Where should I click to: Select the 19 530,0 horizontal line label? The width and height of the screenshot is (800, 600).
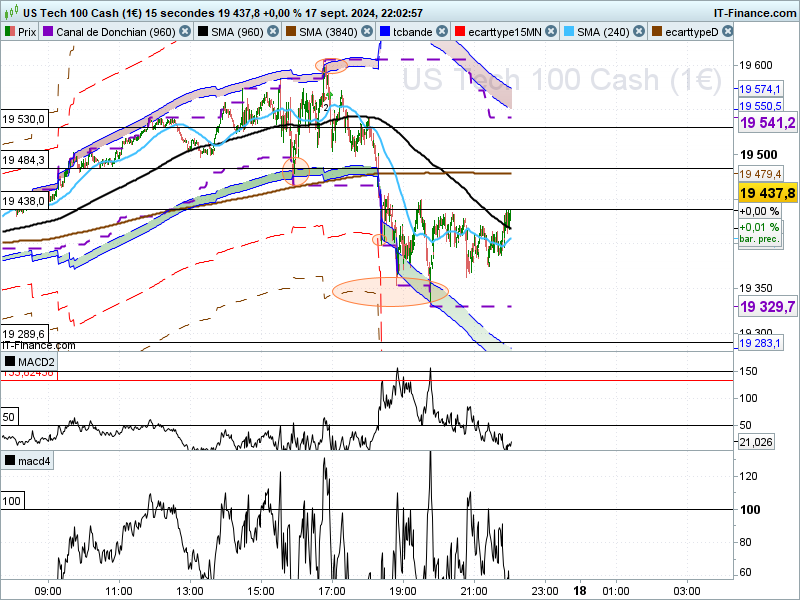tap(25, 119)
